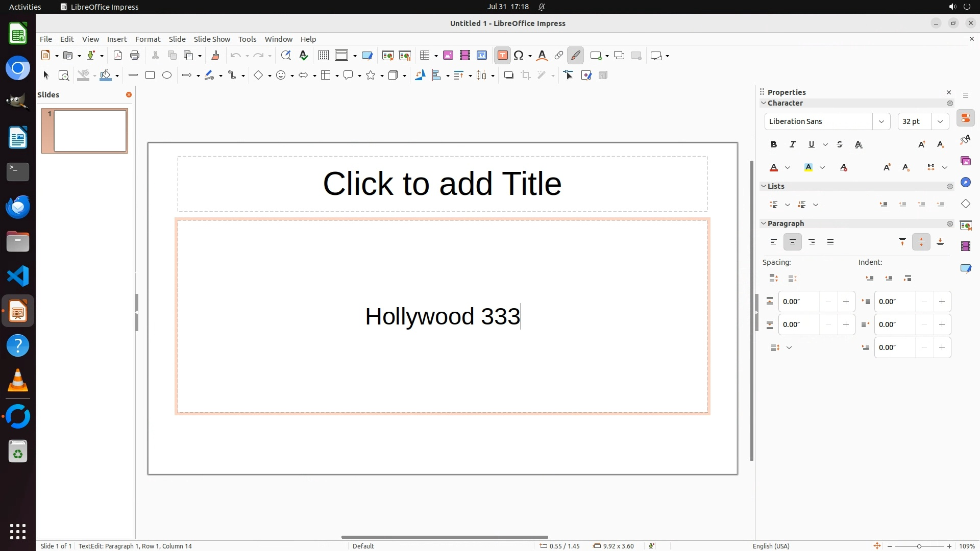Open the font size dropdown
Viewport: 980px width, 551px height.
940,121
